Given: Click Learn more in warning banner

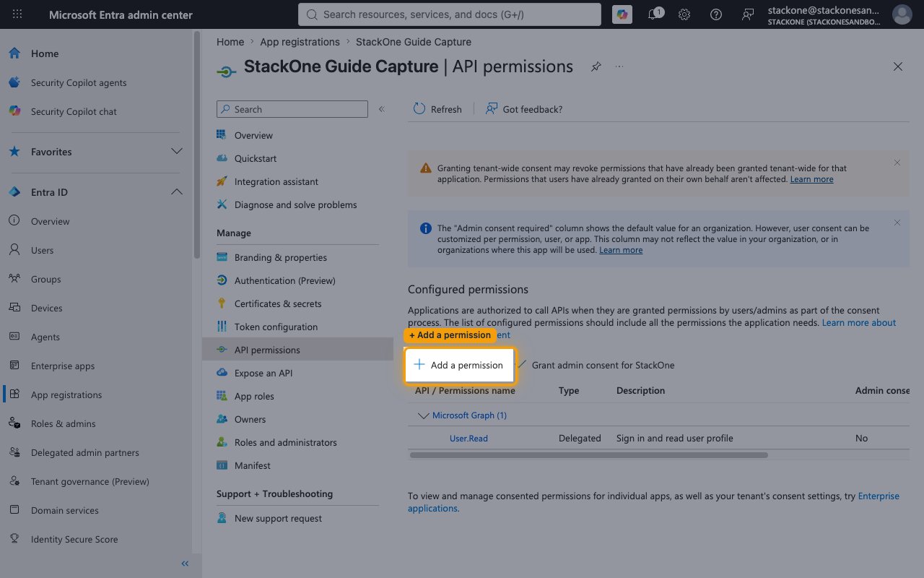Looking at the screenshot, I should [x=811, y=179].
